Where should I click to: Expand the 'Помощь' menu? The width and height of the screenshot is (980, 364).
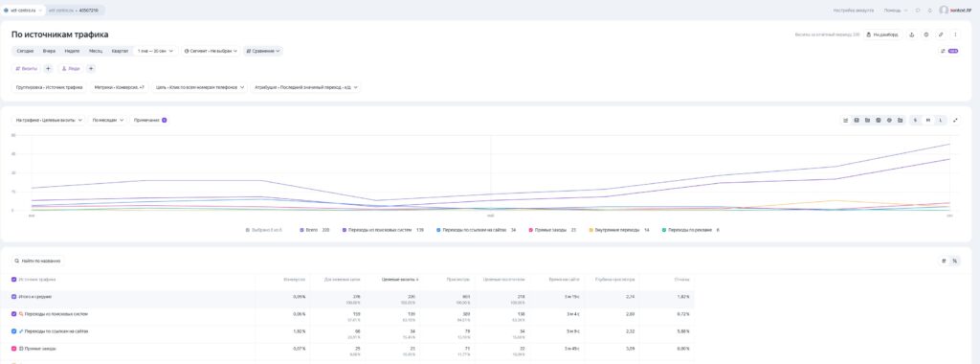895,10
